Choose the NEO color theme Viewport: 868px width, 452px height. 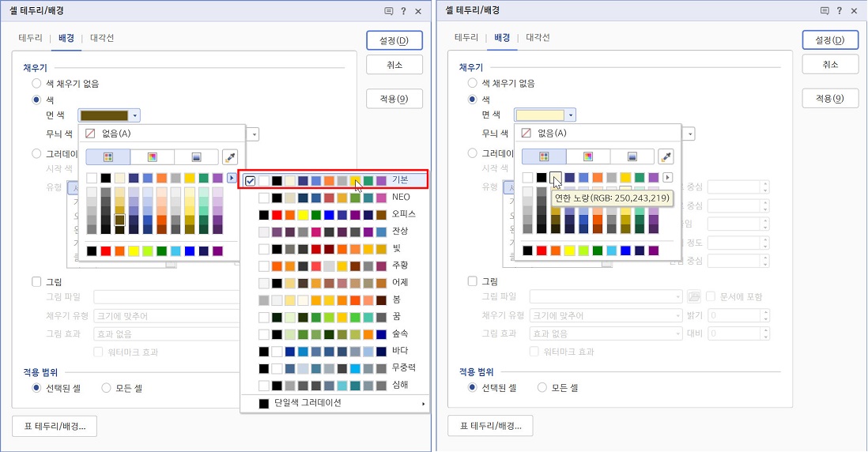[x=335, y=198]
